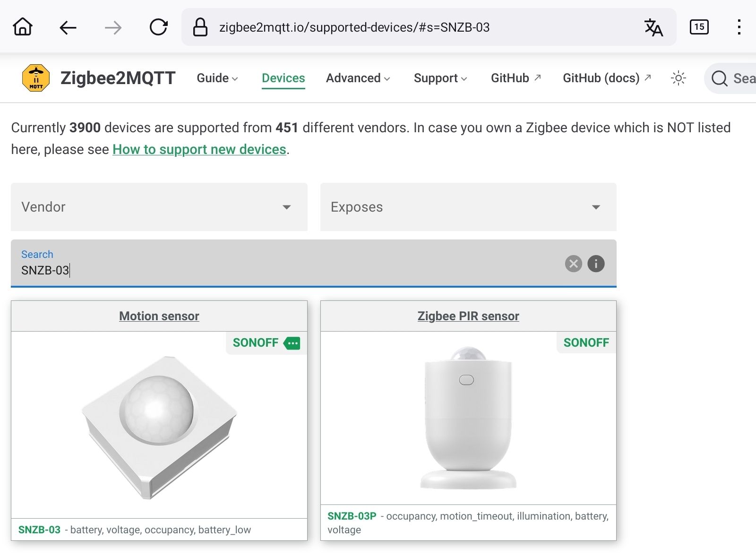This screenshot has width=756, height=555.
Task: Open the SNZB-03P model link
Action: click(x=352, y=516)
